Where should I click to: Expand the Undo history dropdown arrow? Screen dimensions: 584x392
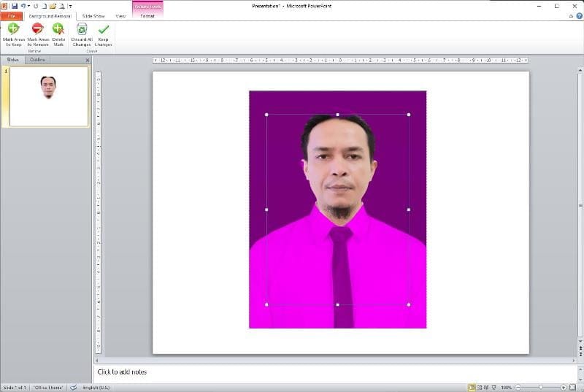[x=28, y=6]
